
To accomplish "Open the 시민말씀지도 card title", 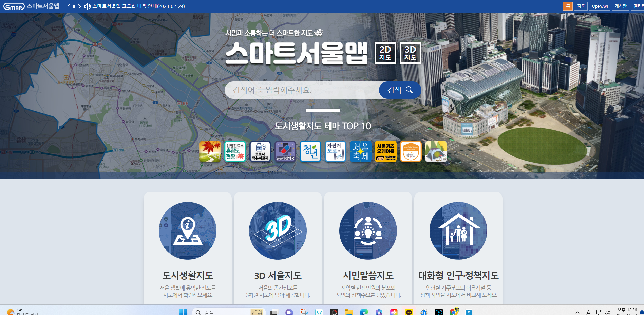I will pos(368,275).
